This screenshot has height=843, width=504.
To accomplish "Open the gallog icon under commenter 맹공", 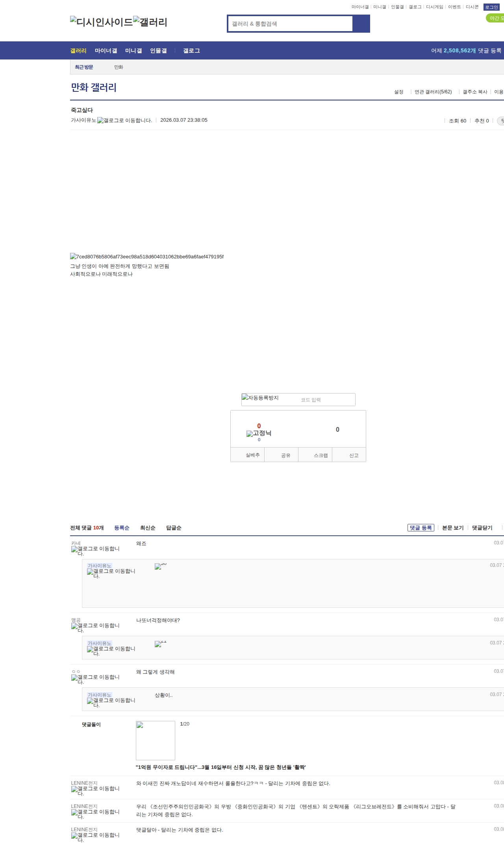I will (x=95, y=628).
